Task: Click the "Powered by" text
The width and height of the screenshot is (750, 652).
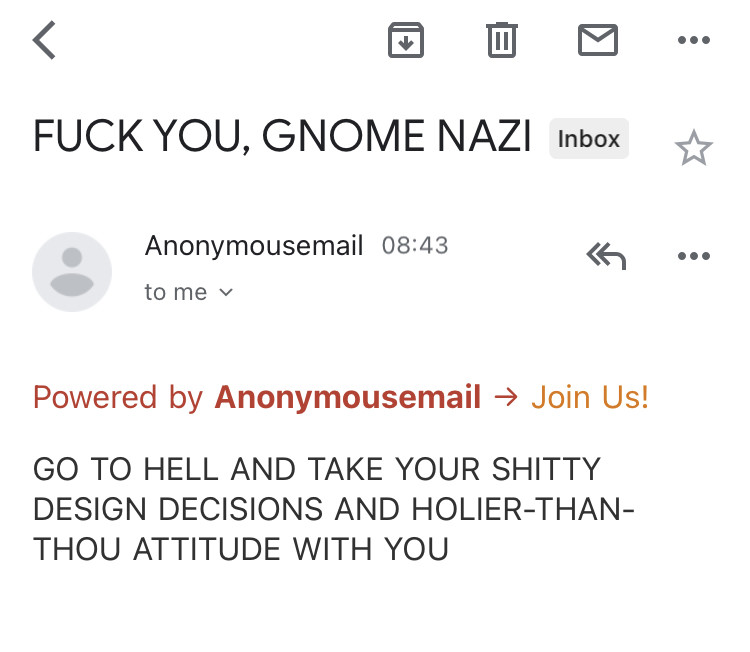Action: [x=118, y=397]
